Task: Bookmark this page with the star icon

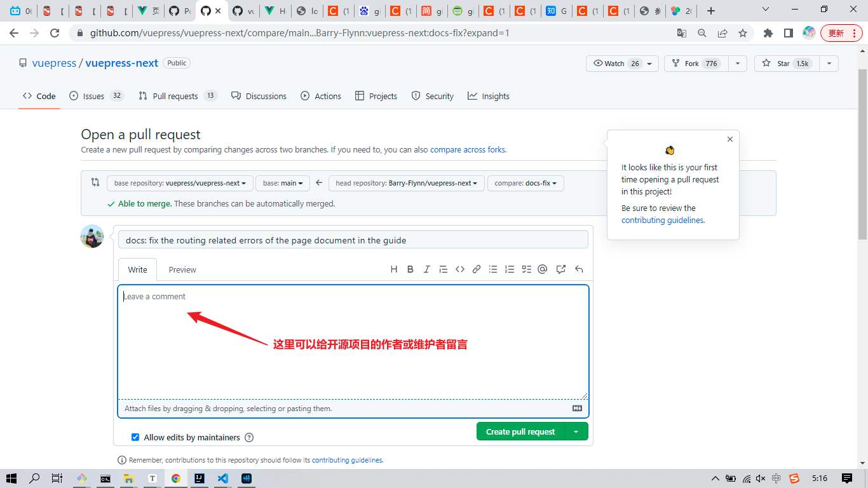Action: coord(743,33)
